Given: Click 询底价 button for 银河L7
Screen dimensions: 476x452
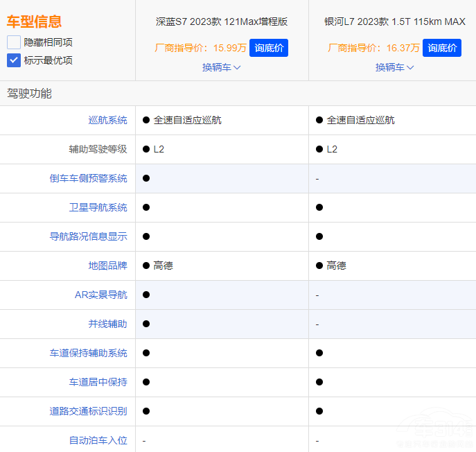Looking at the screenshot, I should coord(441,48).
